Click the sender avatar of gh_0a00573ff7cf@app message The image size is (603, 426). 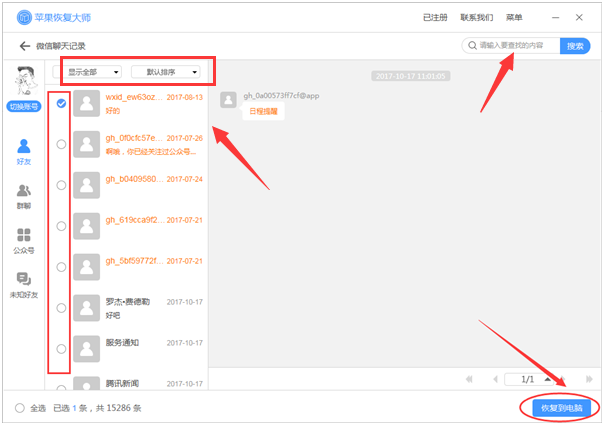click(228, 100)
